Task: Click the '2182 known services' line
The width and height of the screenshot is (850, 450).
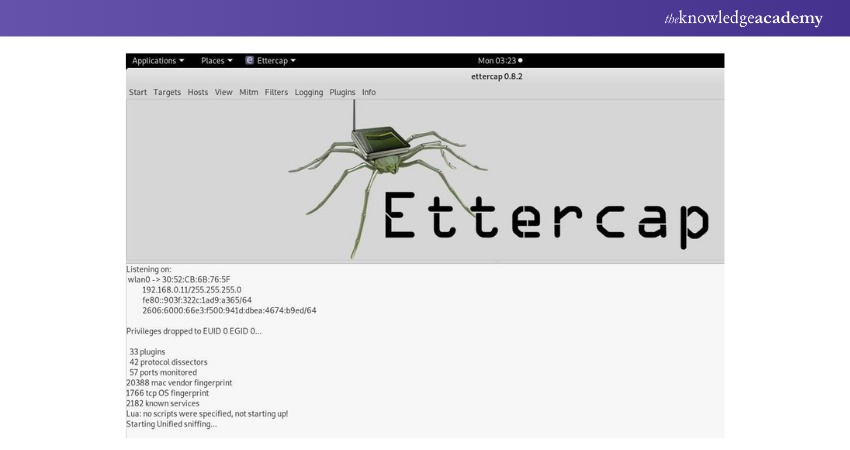Action: (x=163, y=403)
